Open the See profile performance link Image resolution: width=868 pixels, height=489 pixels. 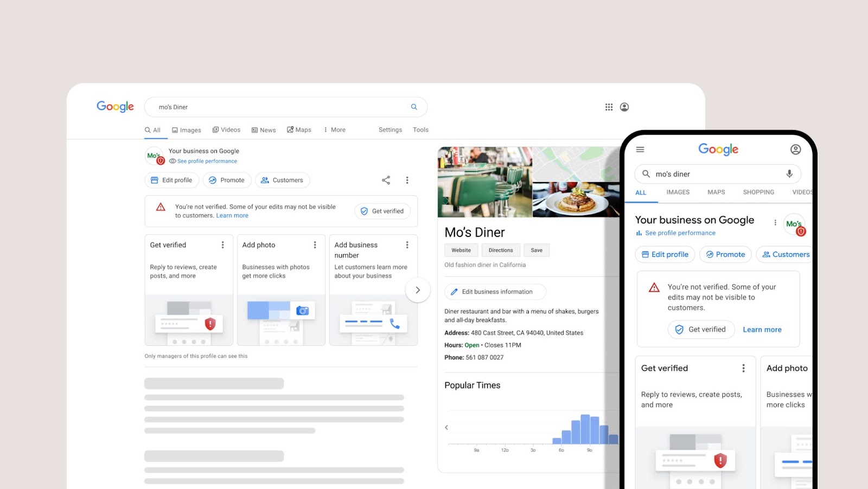[207, 161]
